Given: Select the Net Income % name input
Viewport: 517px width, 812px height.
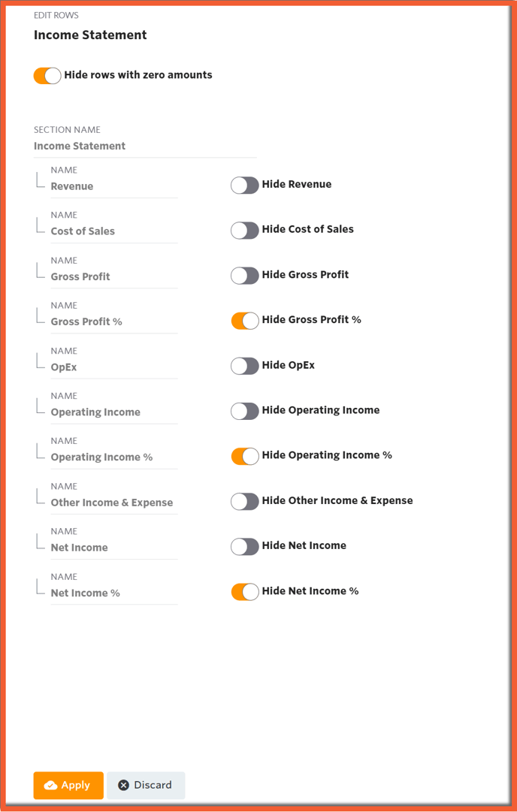Looking at the screenshot, I should point(114,593).
